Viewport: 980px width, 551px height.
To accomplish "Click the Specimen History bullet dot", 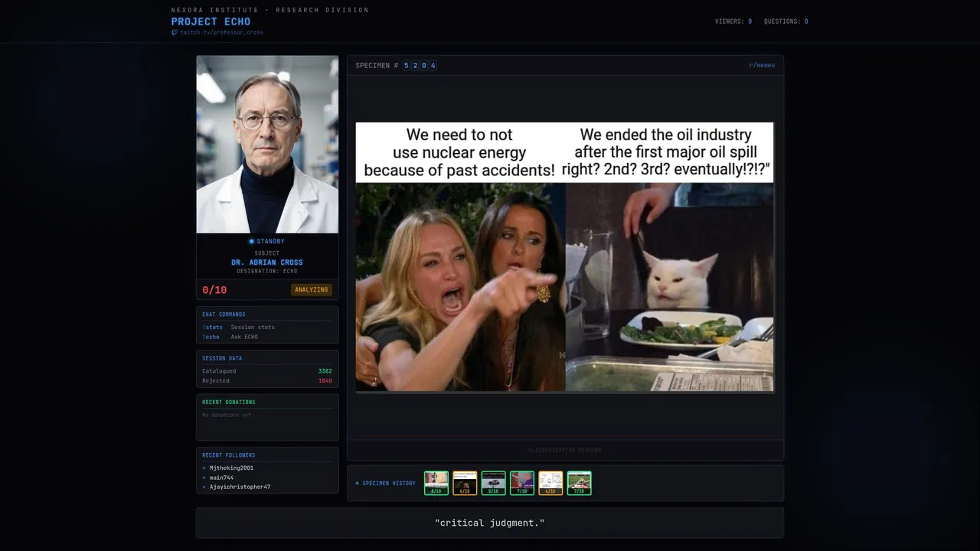I will pyautogui.click(x=357, y=484).
